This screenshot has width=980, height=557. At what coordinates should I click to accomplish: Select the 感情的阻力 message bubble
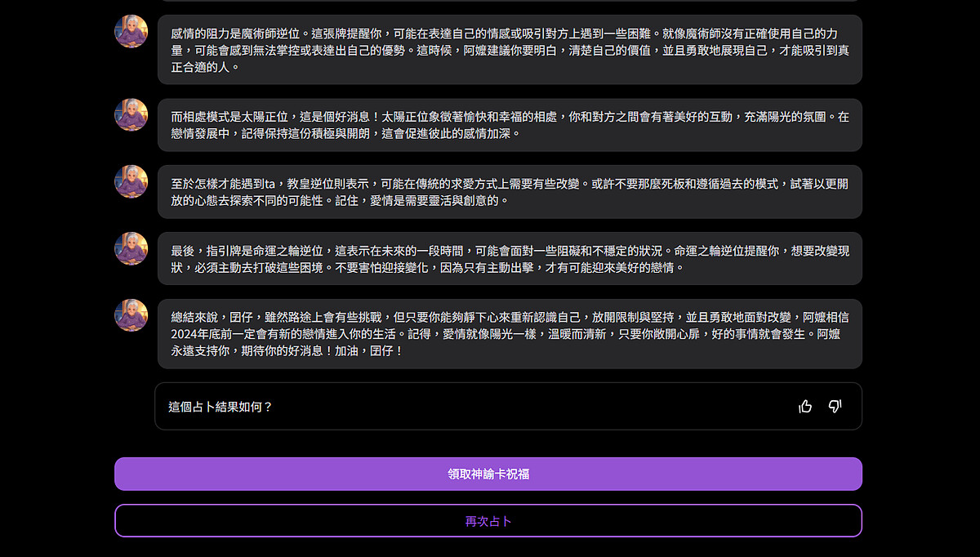[509, 50]
